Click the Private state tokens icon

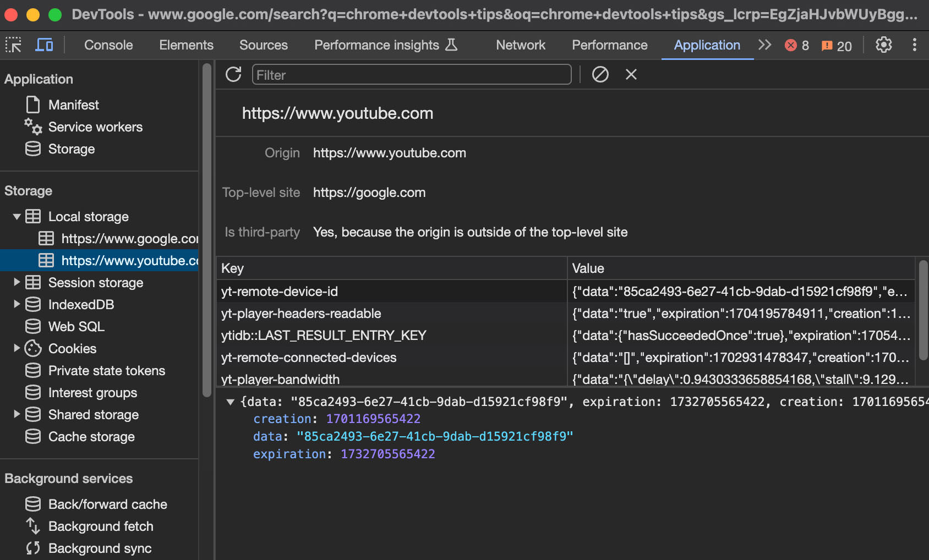point(33,370)
